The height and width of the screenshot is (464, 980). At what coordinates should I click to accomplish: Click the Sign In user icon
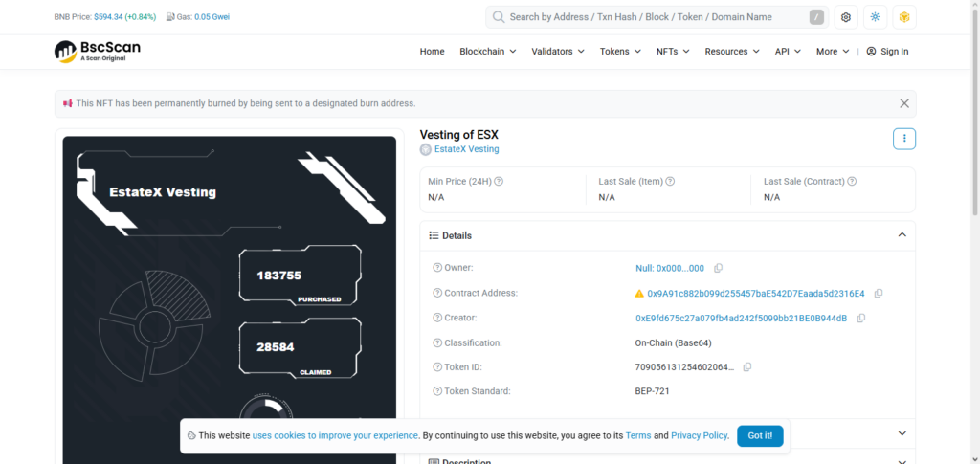coord(871,52)
